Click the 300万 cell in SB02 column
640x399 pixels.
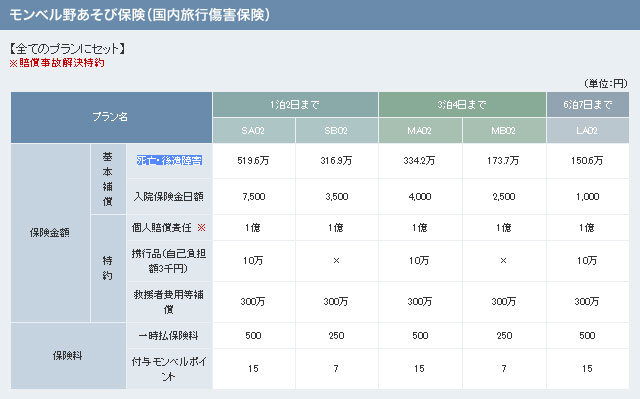coord(336,302)
